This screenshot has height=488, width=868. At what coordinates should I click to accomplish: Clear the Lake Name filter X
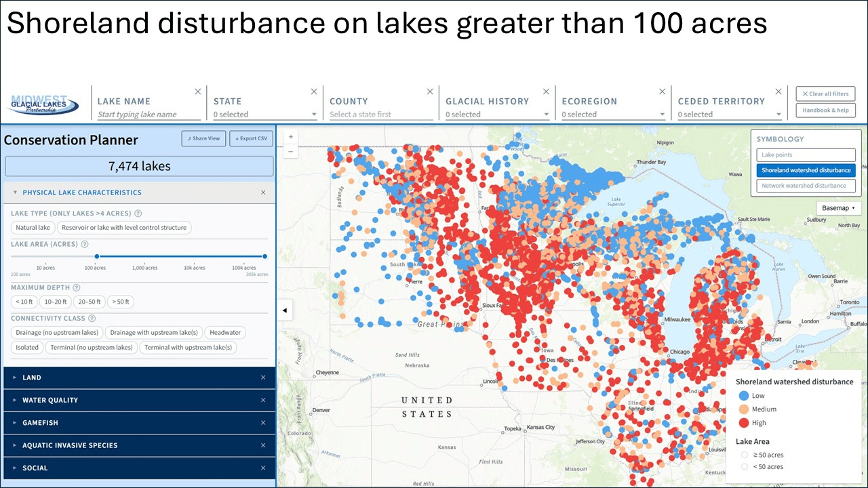[x=198, y=91]
